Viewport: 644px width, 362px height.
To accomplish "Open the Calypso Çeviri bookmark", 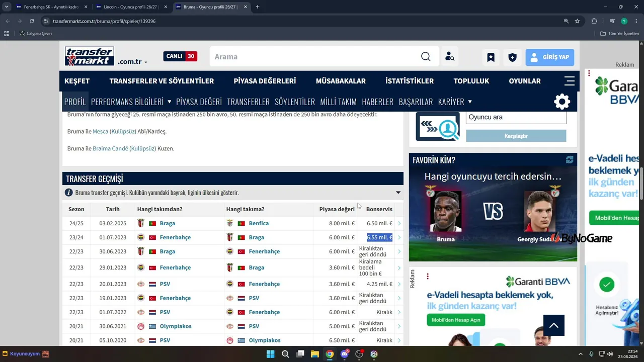I will [35, 34].
